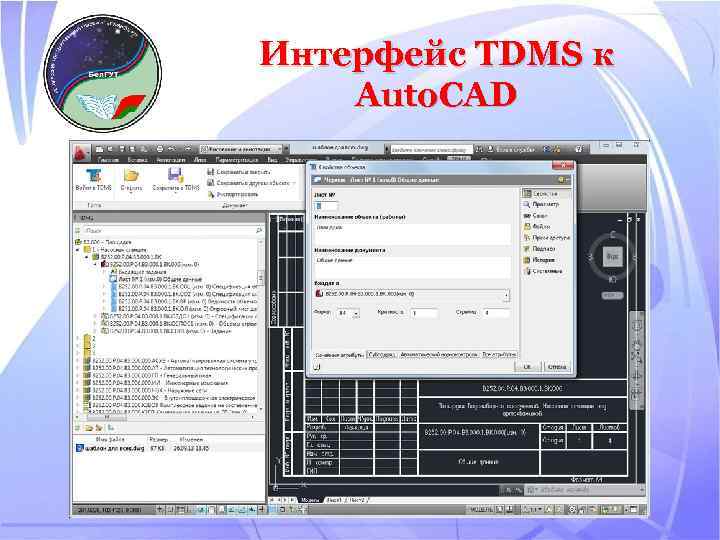Open the Лист ribbon tab

(x=201, y=160)
